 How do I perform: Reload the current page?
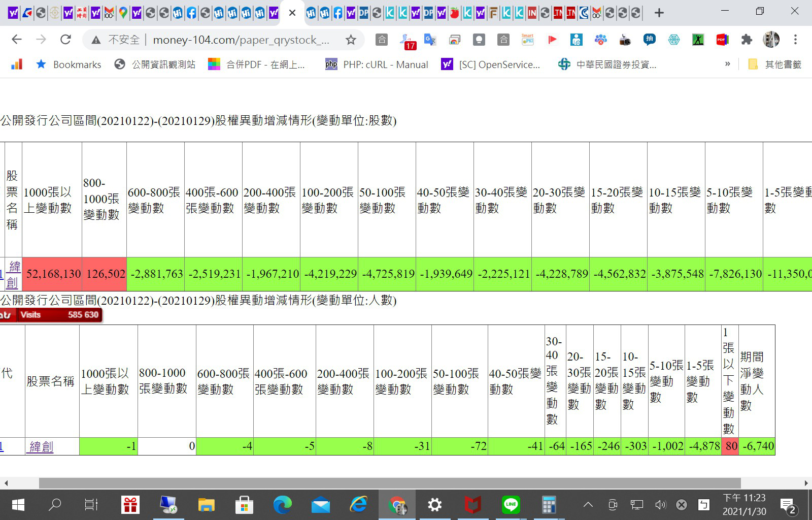point(65,40)
